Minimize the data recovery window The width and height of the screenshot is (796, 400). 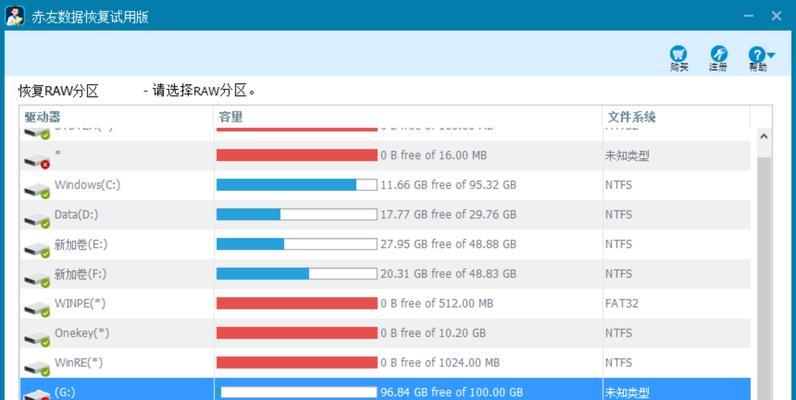pyautogui.click(x=748, y=16)
